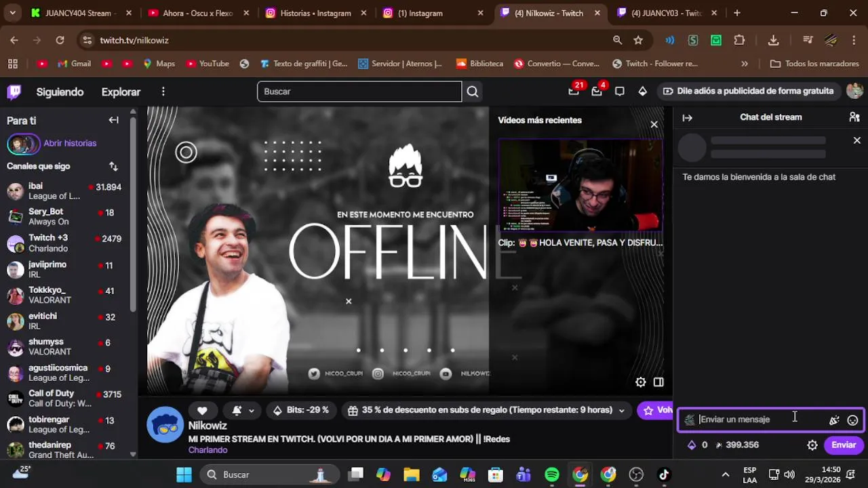This screenshot has width=868, height=488.
Task: Click the Enviar button
Action: tap(844, 445)
